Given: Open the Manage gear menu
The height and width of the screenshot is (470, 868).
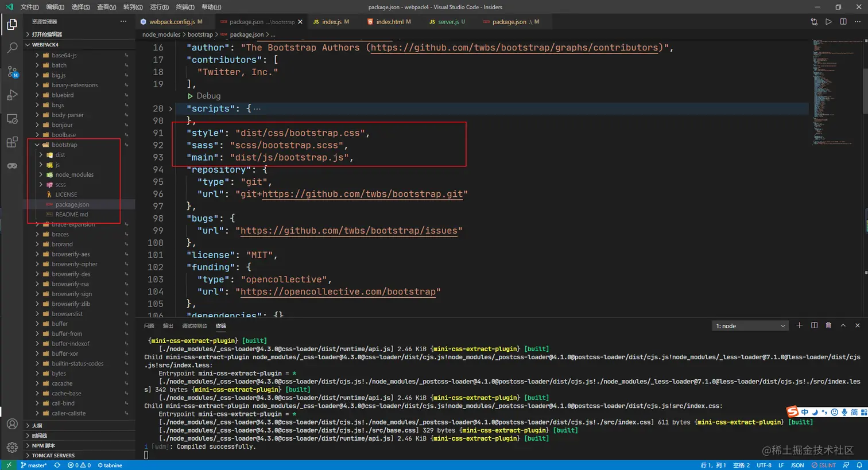Looking at the screenshot, I should pos(12,448).
